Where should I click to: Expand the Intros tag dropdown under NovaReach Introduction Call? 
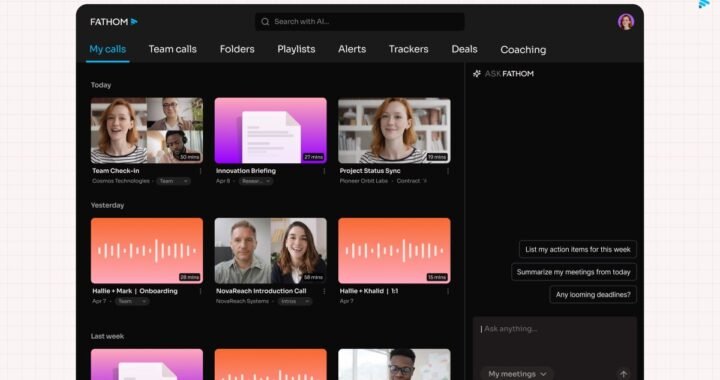tap(295, 301)
